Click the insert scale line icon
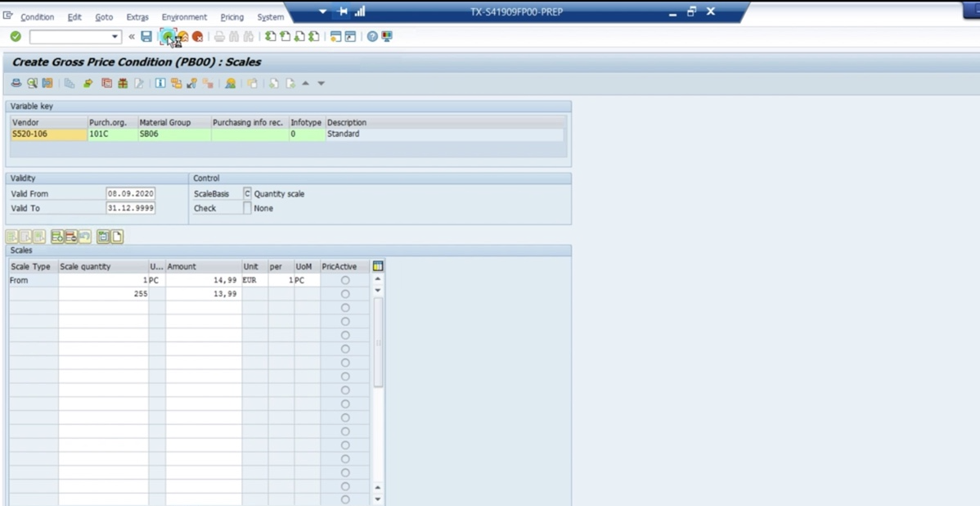The image size is (980, 506). click(x=57, y=237)
